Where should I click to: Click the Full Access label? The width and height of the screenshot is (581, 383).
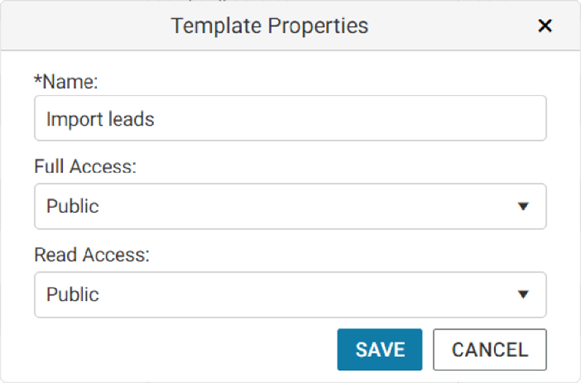[x=85, y=166]
